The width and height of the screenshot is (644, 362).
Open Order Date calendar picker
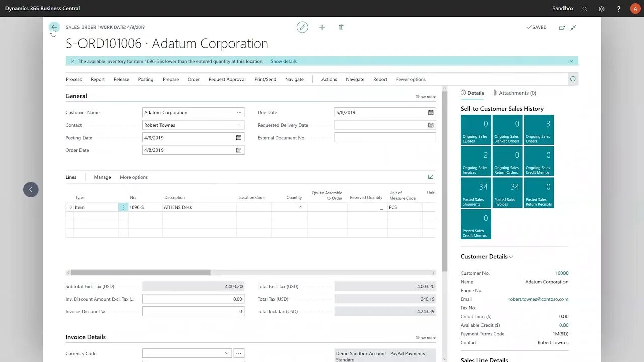pos(239,150)
